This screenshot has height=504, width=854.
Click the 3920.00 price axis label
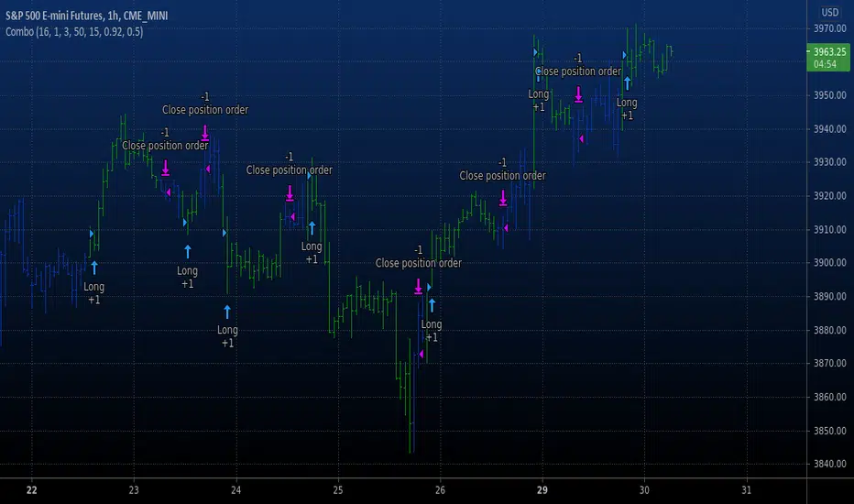pos(830,196)
